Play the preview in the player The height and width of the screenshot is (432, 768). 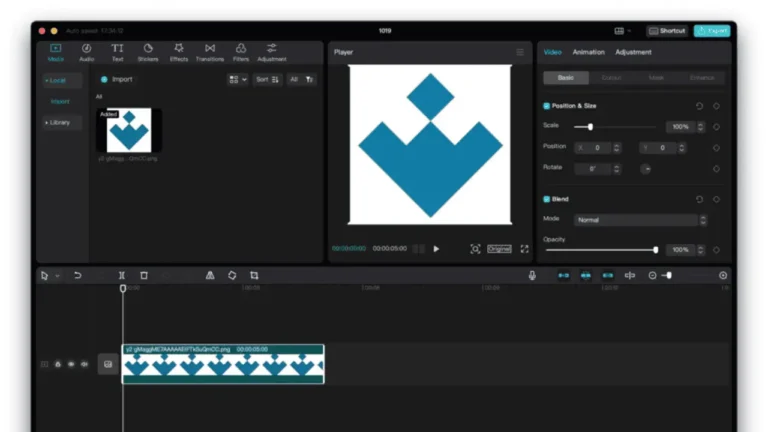pos(436,249)
